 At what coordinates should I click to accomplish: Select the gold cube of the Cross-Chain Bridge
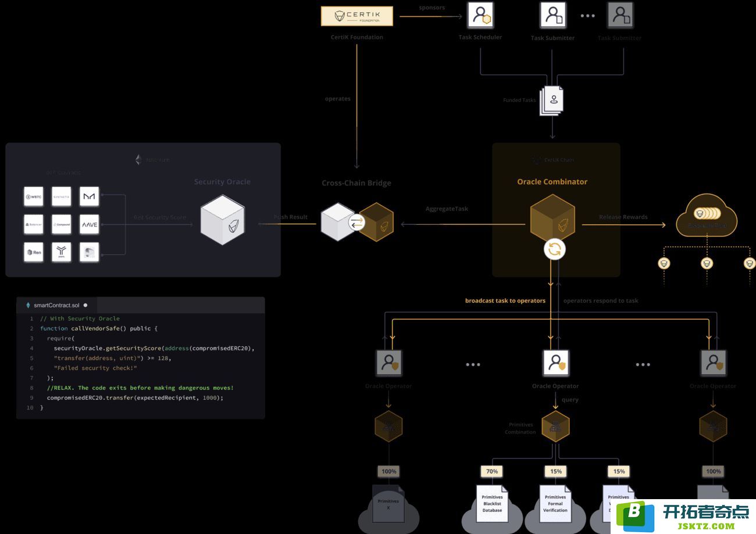coord(376,222)
